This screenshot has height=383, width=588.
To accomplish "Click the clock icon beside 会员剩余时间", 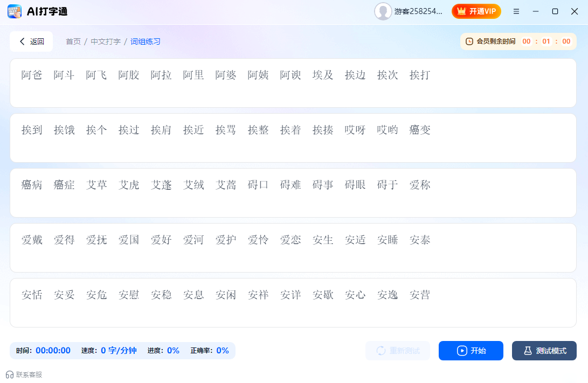I will 469,41.
